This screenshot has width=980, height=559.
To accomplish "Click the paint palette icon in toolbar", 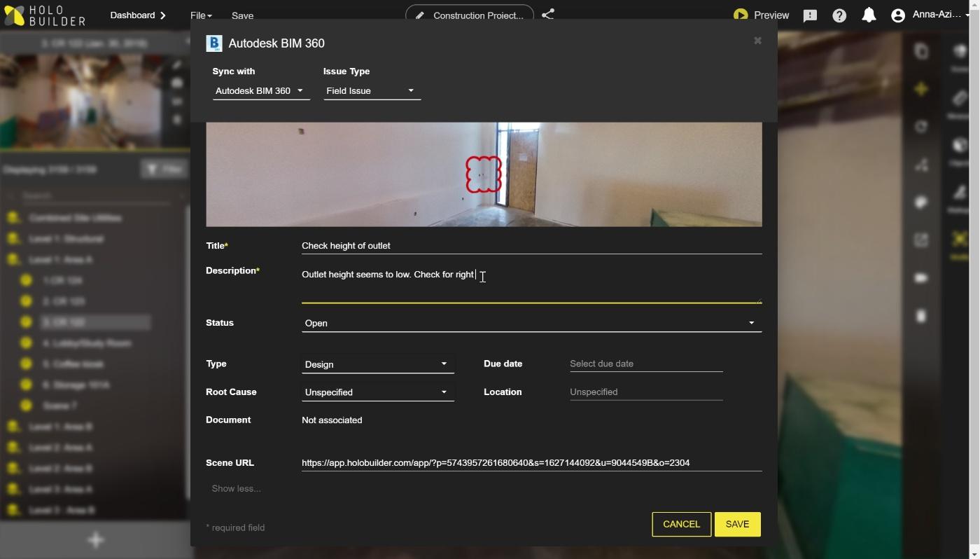I will pyautogui.click(x=921, y=202).
